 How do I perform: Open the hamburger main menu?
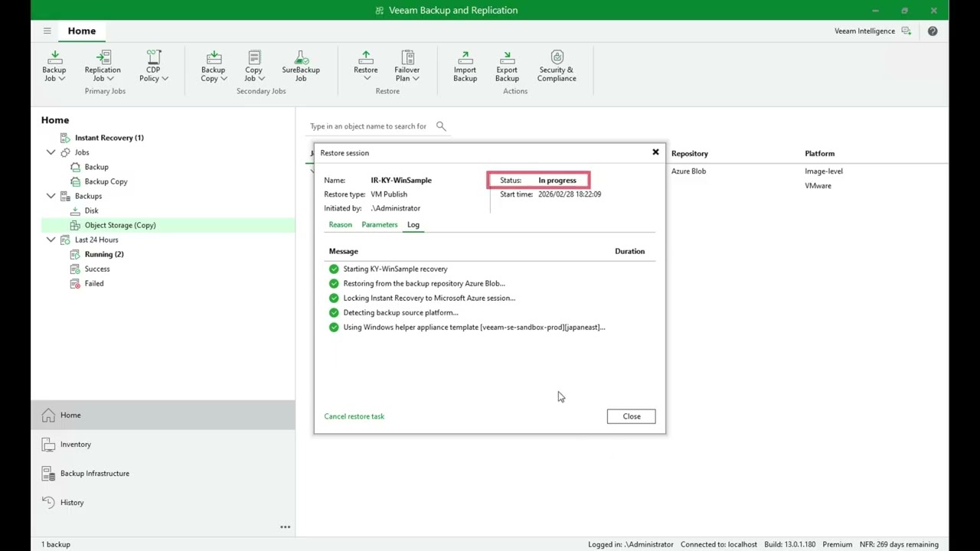point(47,31)
